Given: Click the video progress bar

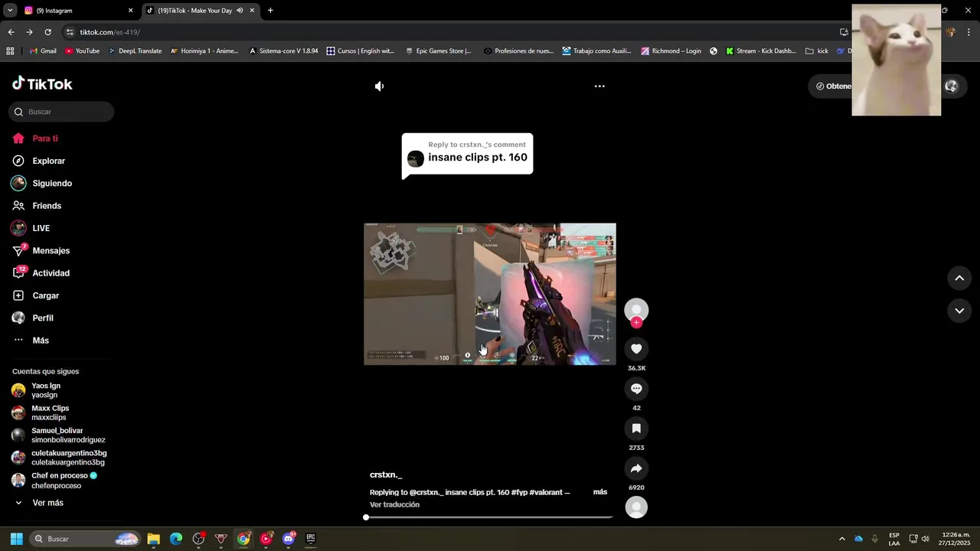Looking at the screenshot, I should [x=490, y=517].
